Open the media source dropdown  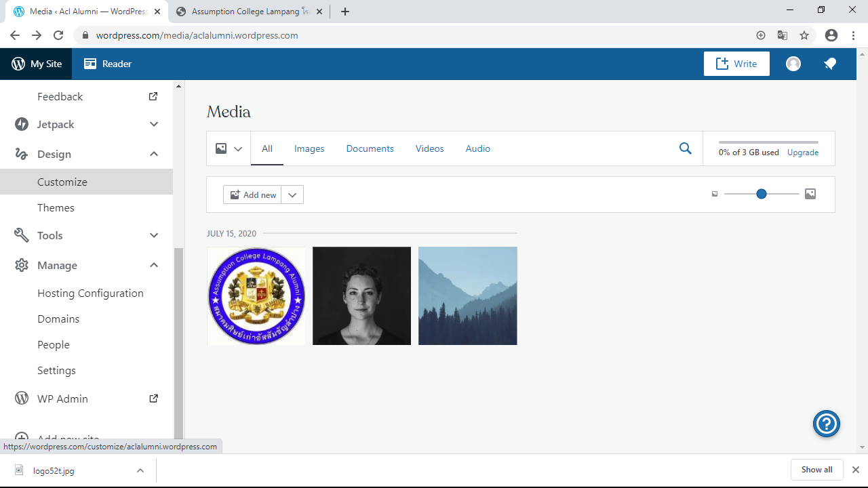coord(229,148)
